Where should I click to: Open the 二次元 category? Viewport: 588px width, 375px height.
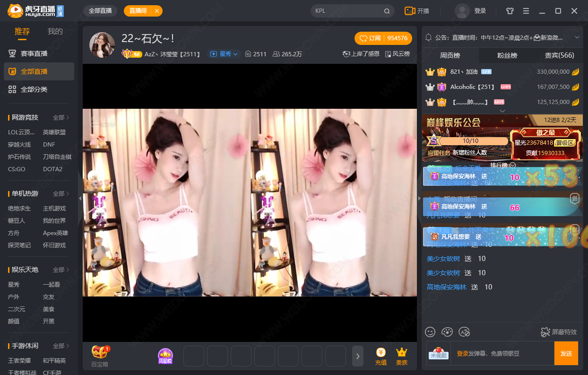(x=17, y=309)
